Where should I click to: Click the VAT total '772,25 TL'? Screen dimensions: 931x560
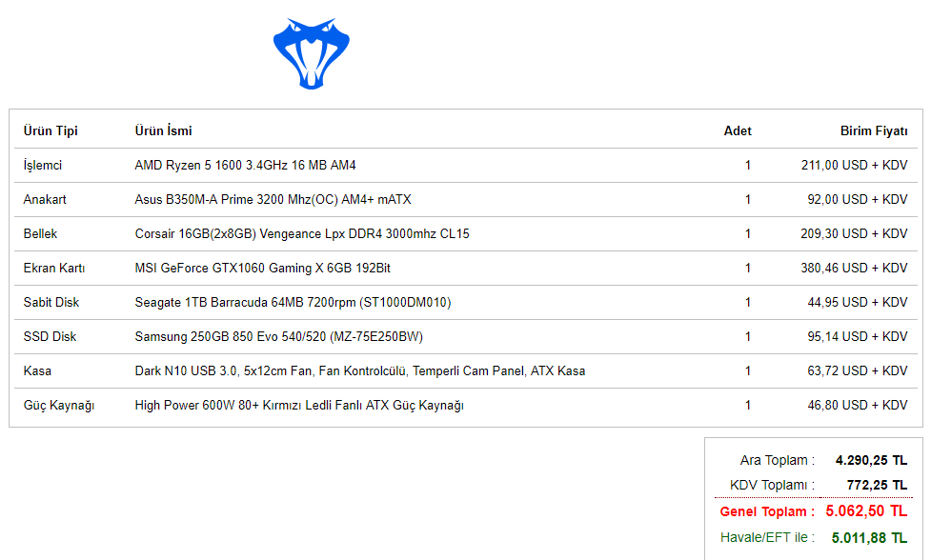pos(877,486)
